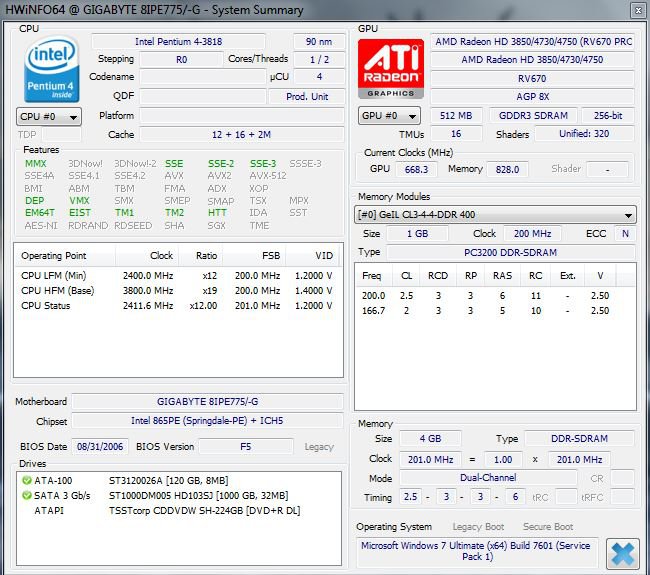Click the green check icon beside ATA-100
The width and height of the screenshot is (650, 575).
[x=27, y=480]
